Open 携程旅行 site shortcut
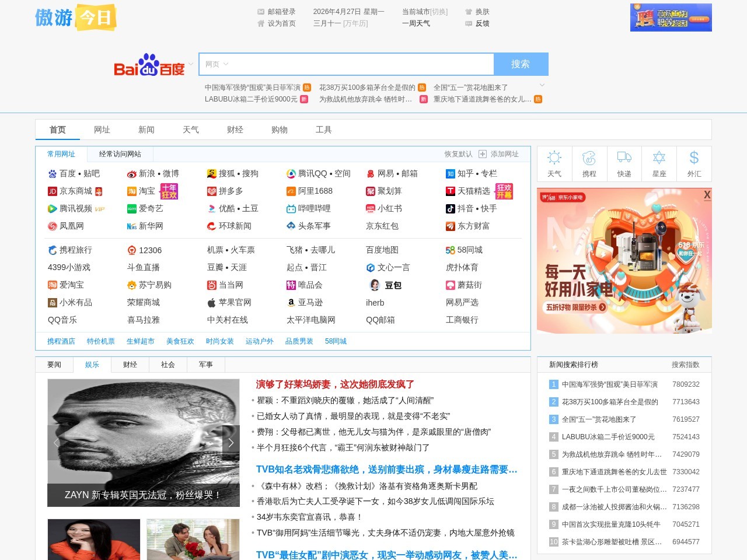Screen dimensions: 747x560 point(70,250)
